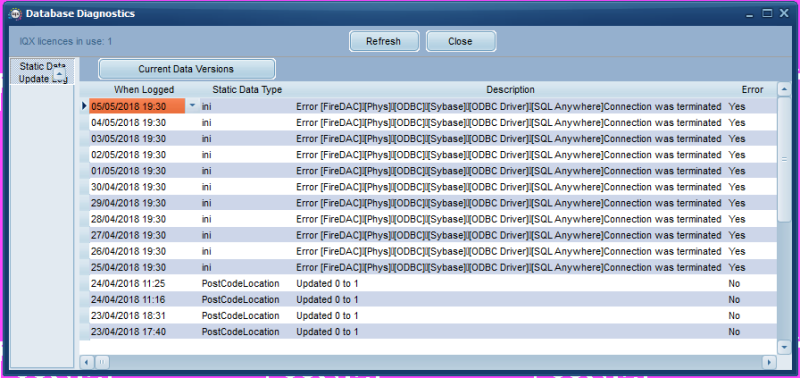The width and height of the screenshot is (800, 378).
Task: Select the row logged 02/05/2018 19:30
Action: (x=429, y=155)
